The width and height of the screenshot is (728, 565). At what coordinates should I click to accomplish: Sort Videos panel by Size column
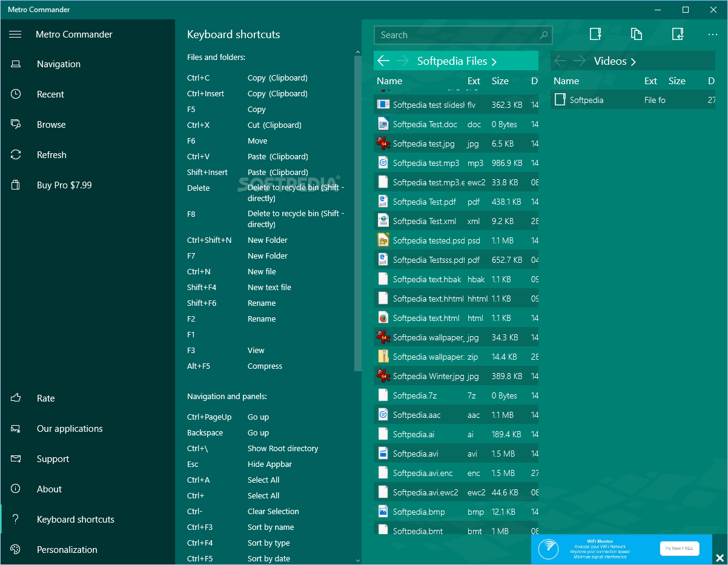[677, 81]
